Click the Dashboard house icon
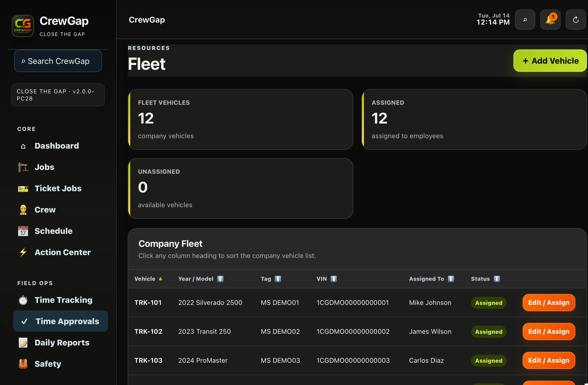Screen dimensions: 588x385 23,146
